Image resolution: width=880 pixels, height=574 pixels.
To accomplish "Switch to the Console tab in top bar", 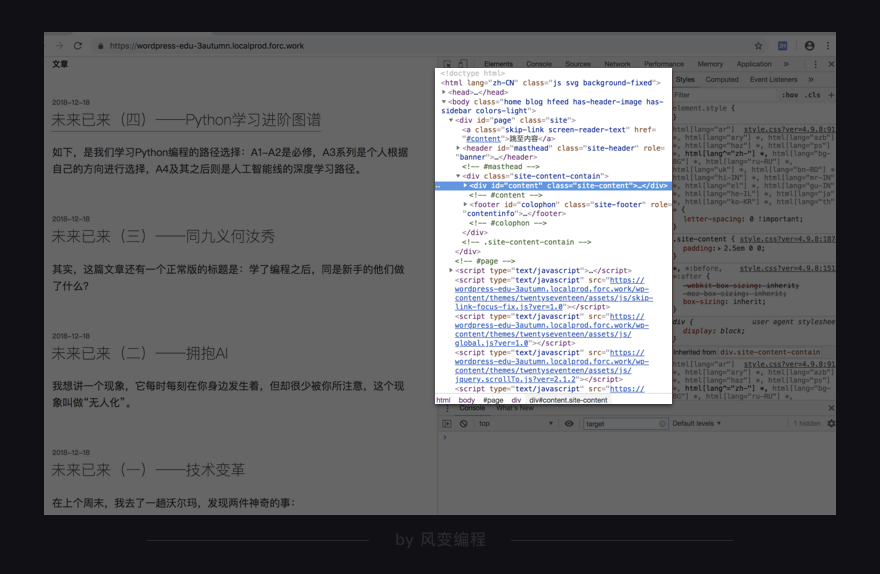I will (539, 64).
